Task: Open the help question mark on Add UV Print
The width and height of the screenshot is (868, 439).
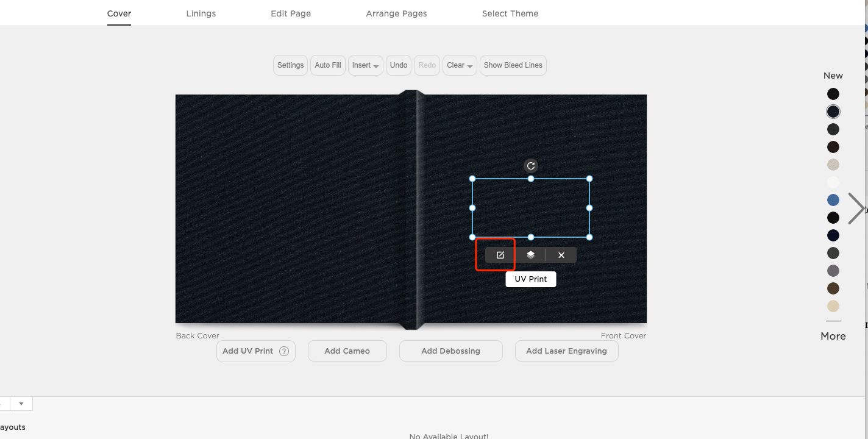Action: (284, 351)
